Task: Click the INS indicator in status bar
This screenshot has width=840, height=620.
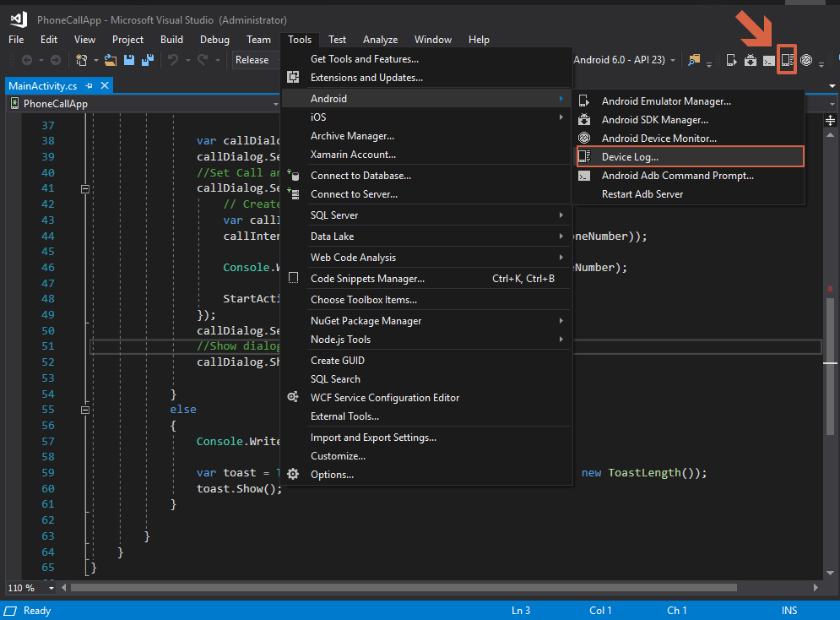Action: [789, 611]
